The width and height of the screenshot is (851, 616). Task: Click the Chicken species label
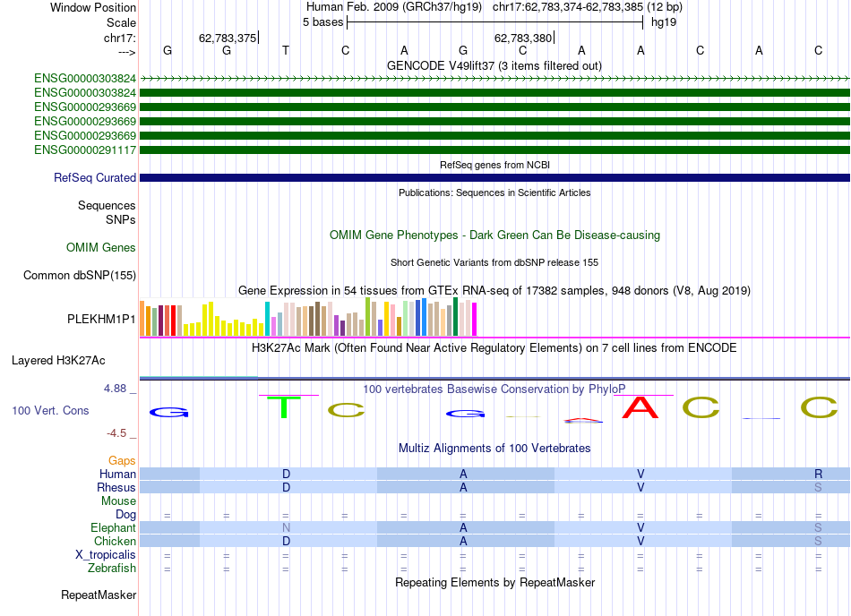click(115, 541)
